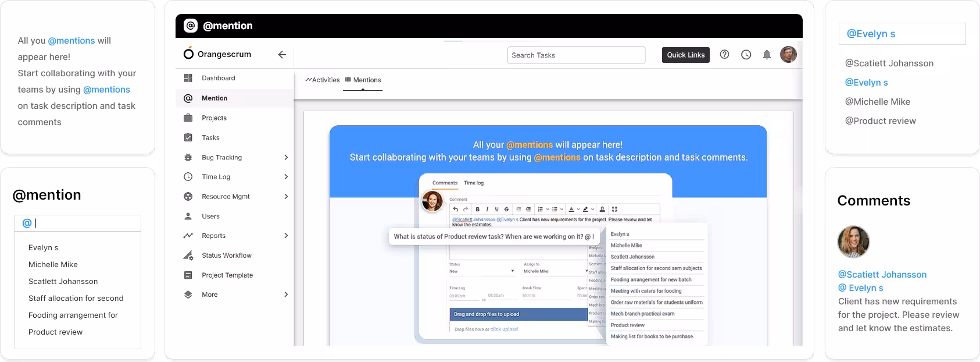Click the back arrow beside Orangescrum logo
Viewport: 980px width, 362px height.
coord(282,55)
